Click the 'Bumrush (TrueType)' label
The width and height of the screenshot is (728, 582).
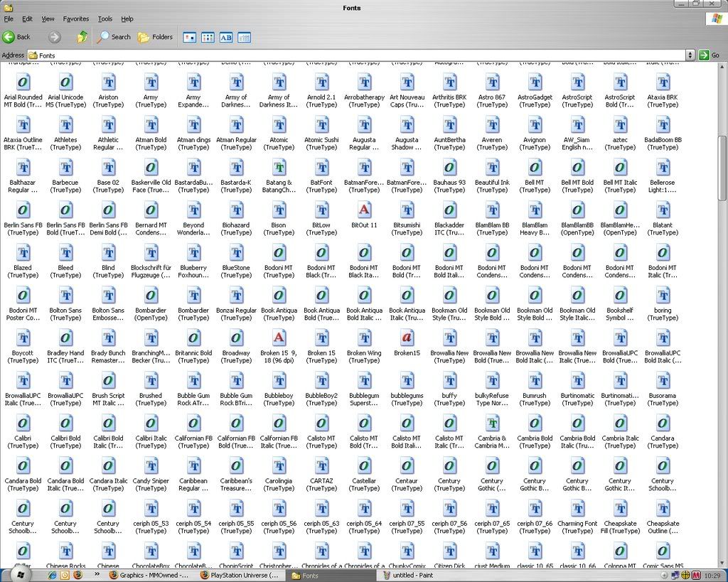[535, 399]
